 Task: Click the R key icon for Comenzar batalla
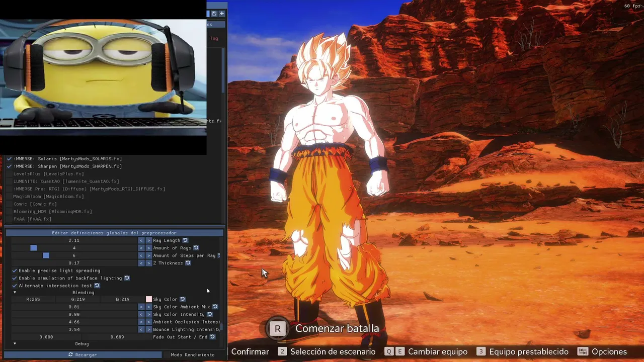277,329
